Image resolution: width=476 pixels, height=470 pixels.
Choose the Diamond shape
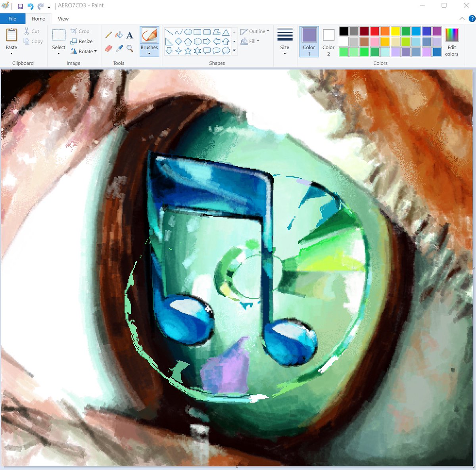pos(178,41)
